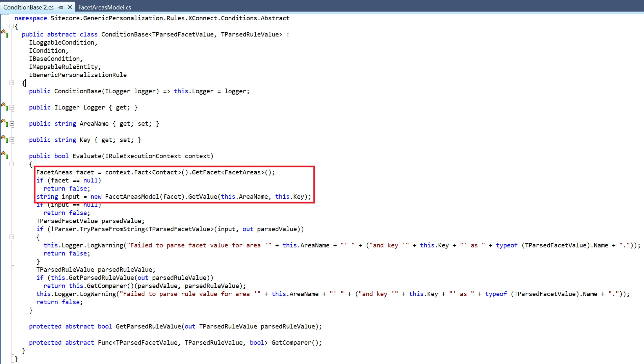Pin the ConditionBase`2.cs tab
Screen dimensions: 644x364
click(x=61, y=7)
